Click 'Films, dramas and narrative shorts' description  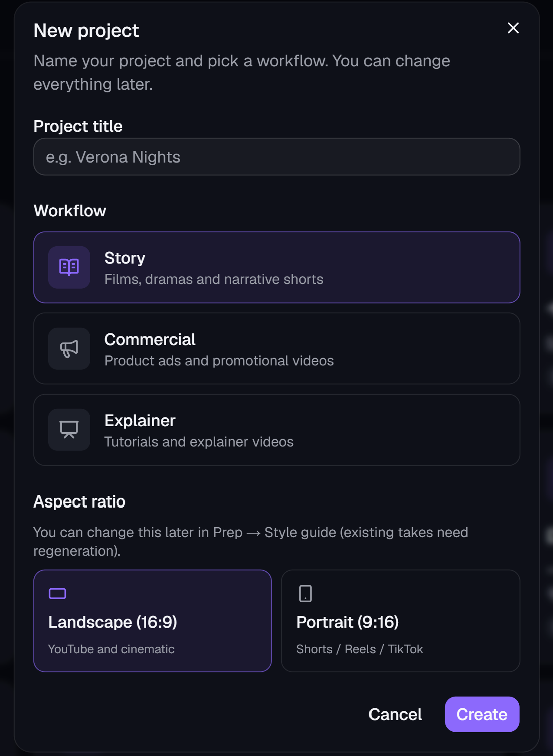(214, 279)
